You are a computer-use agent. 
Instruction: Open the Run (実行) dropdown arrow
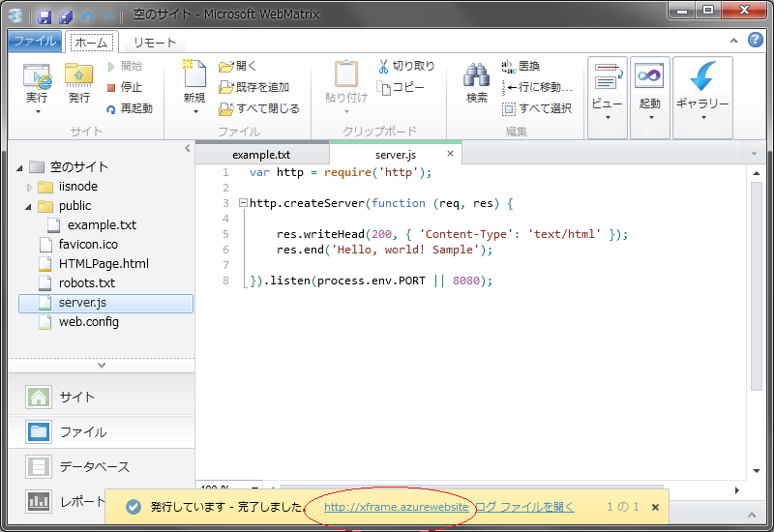pos(38,112)
